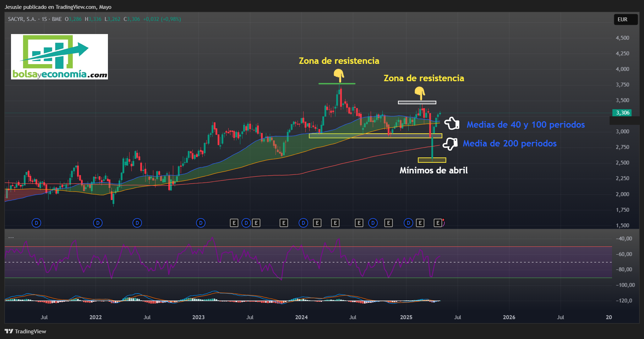The height and width of the screenshot is (339, 644).
Task: Click the 2023 label on the time axis
Action: 198,317
